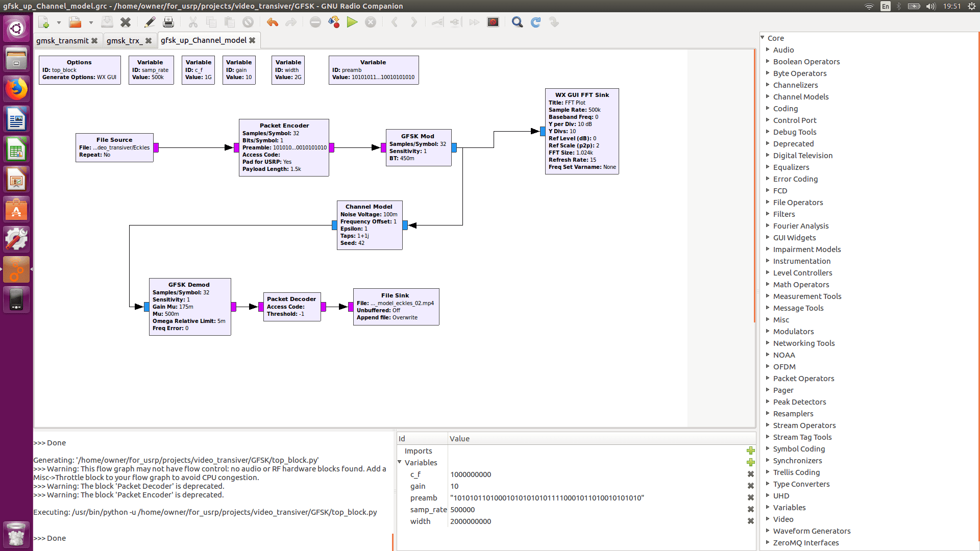Open the recent files dropdown arrow
This screenshot has height=551, width=980.
[x=91, y=22]
